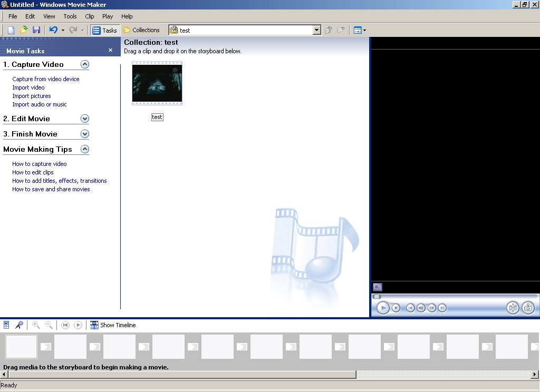Toggle the Tasks pane button
This screenshot has width=540, height=392.
[105, 30]
